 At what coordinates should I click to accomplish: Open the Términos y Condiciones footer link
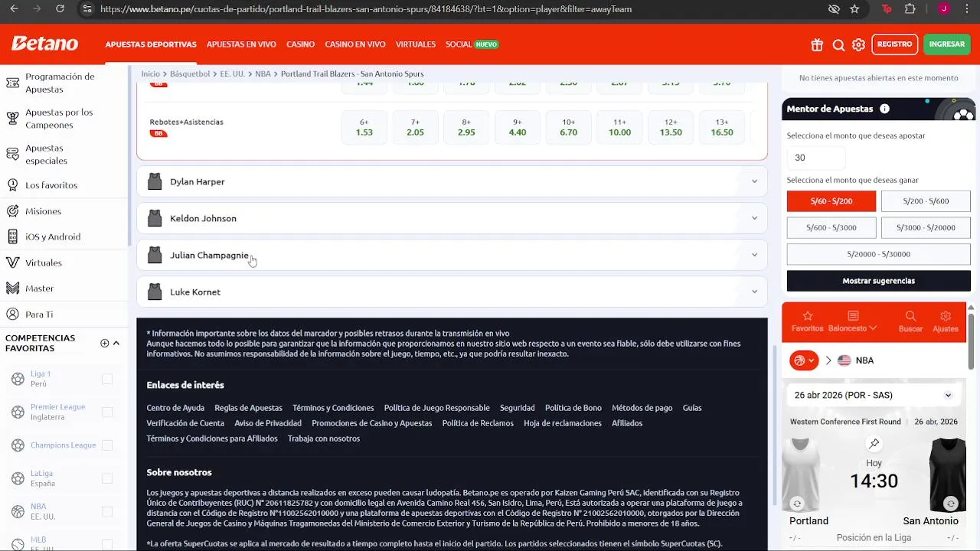pyautogui.click(x=333, y=408)
